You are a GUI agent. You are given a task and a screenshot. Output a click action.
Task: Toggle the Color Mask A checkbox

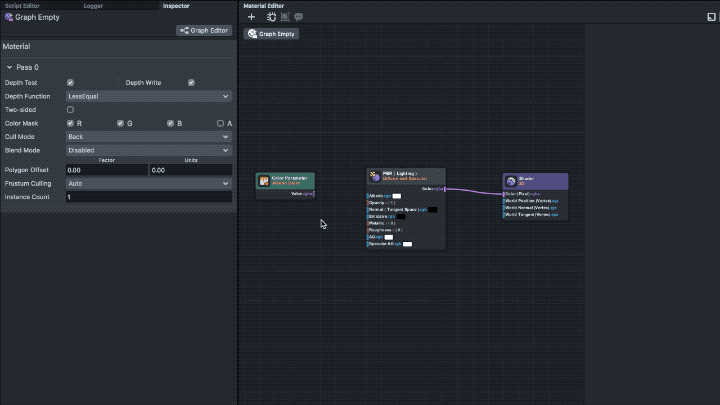(221, 123)
